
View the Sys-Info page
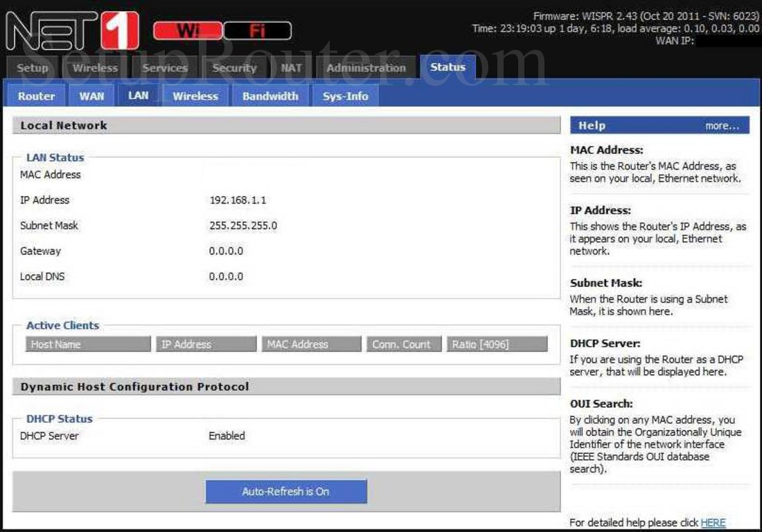click(x=344, y=96)
